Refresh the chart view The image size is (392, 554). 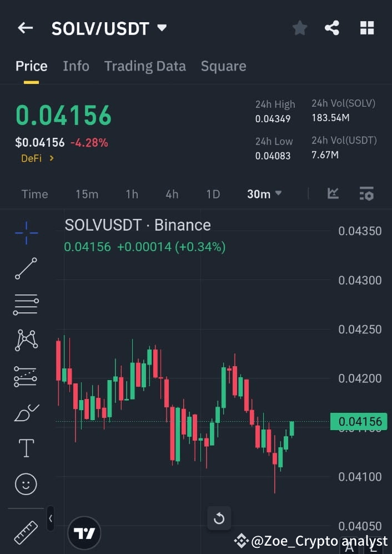click(x=219, y=518)
